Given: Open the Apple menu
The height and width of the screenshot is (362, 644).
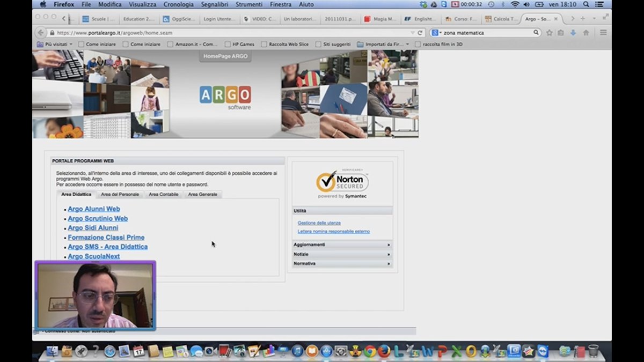Looking at the screenshot, I should click(x=42, y=4).
